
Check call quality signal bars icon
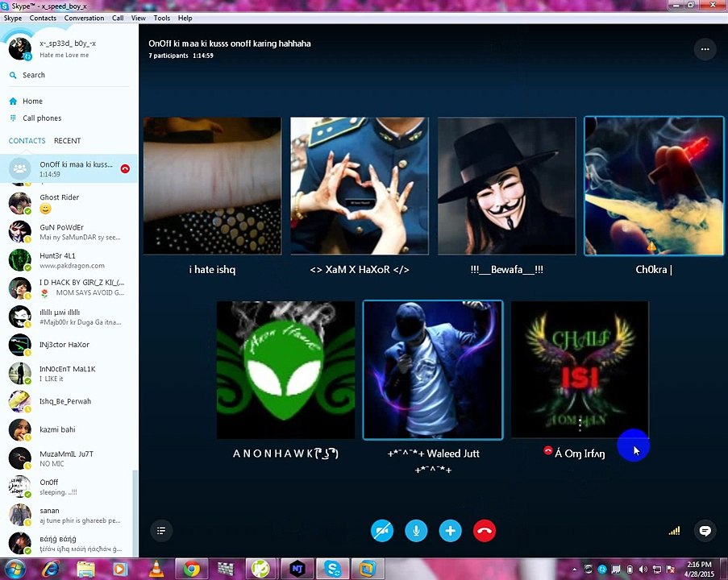tap(674, 531)
